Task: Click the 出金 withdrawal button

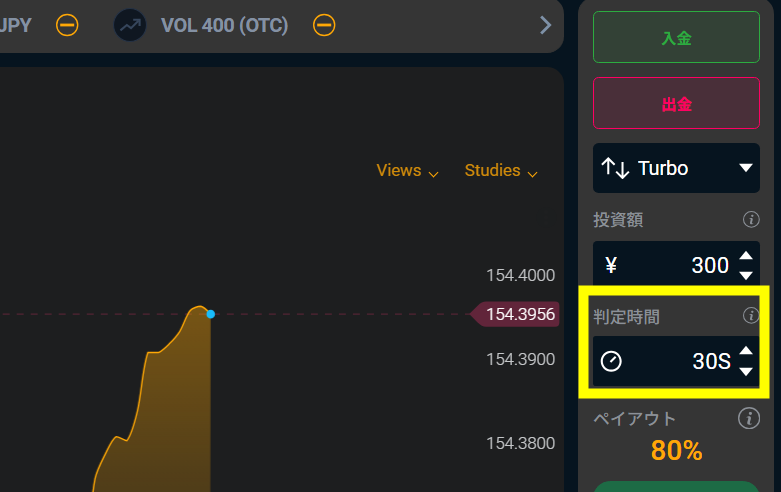Action: click(x=676, y=103)
